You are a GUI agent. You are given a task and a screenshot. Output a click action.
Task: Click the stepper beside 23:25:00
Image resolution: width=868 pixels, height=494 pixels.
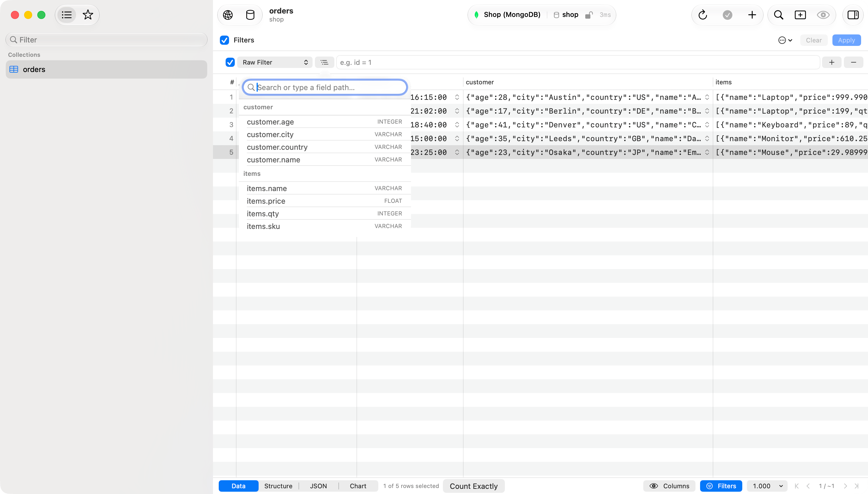coord(457,152)
